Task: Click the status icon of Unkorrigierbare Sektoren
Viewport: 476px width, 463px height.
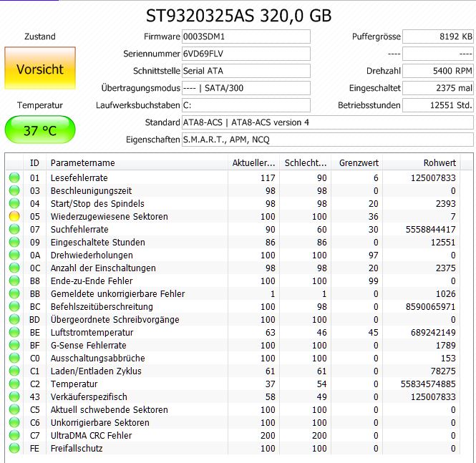Action: [14, 423]
